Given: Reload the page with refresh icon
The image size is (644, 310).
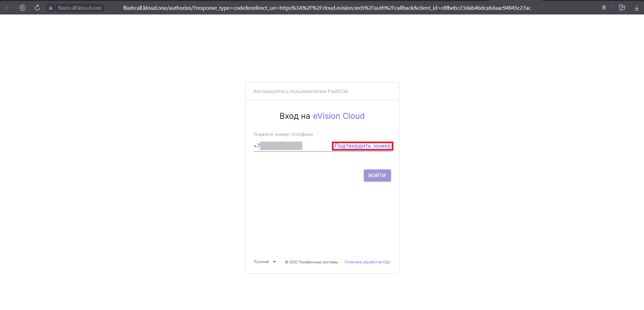Looking at the screenshot, I should coord(37,8).
